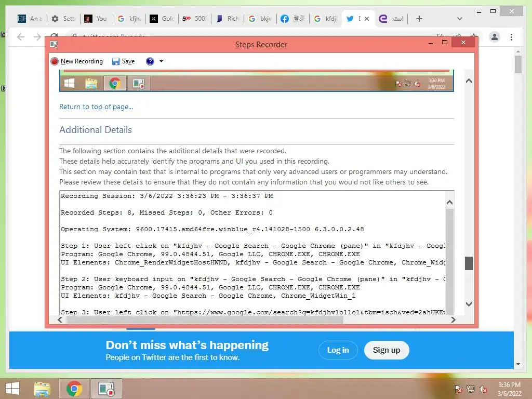This screenshot has height=399, width=532.
Task: Follow the Return to top of page link
Action: [x=96, y=107]
